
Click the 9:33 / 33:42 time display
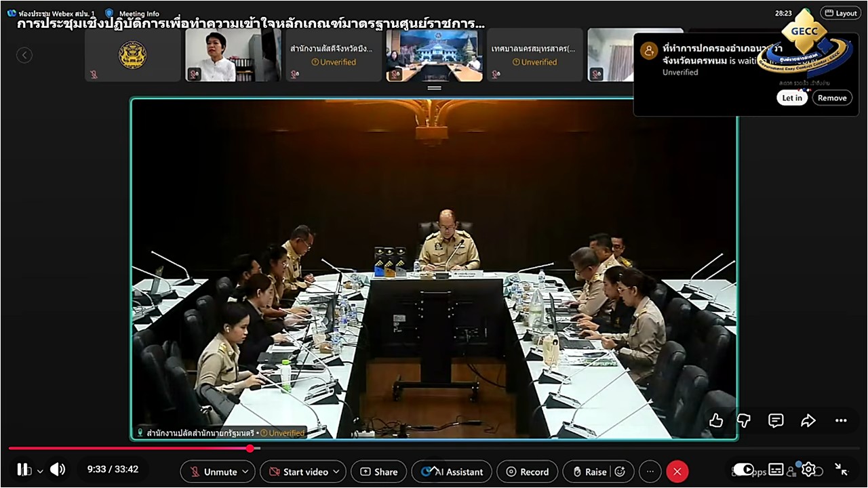click(x=113, y=469)
